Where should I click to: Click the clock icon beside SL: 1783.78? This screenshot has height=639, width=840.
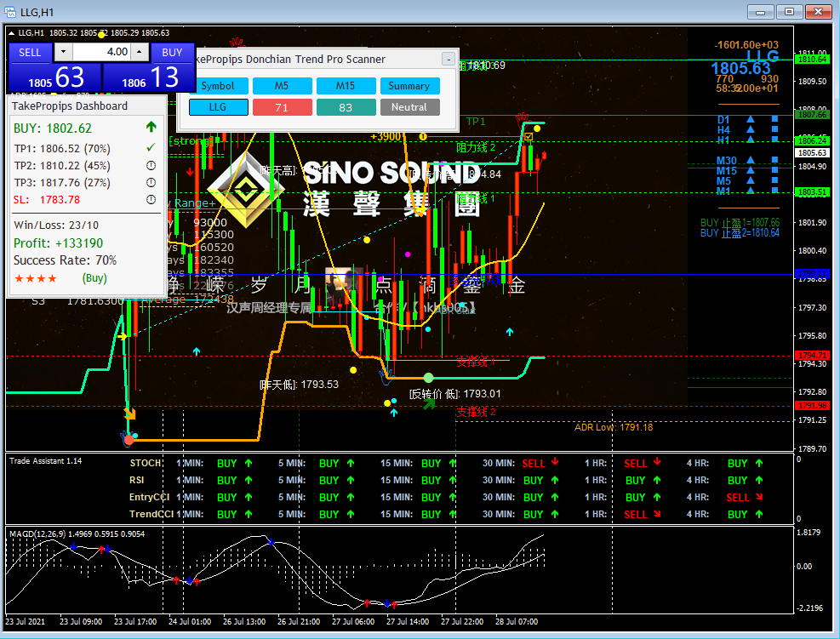(x=151, y=200)
